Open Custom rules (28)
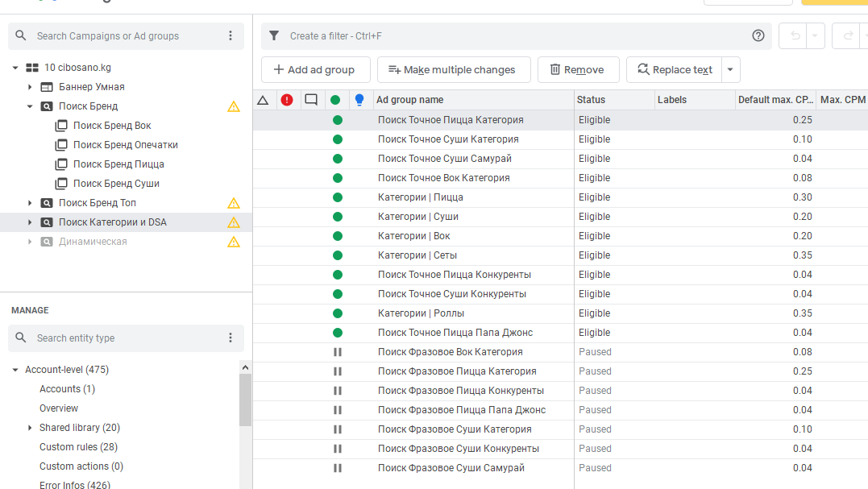 tap(79, 447)
